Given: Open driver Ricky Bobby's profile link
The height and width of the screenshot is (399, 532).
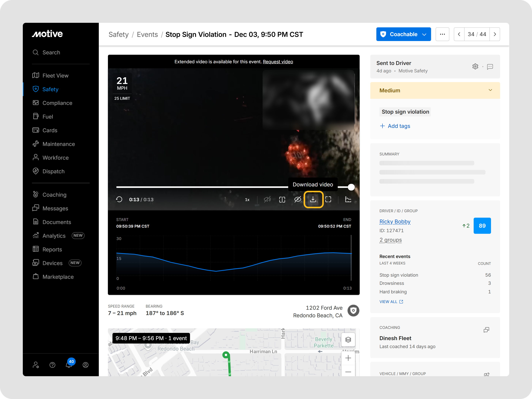Looking at the screenshot, I should (395, 222).
